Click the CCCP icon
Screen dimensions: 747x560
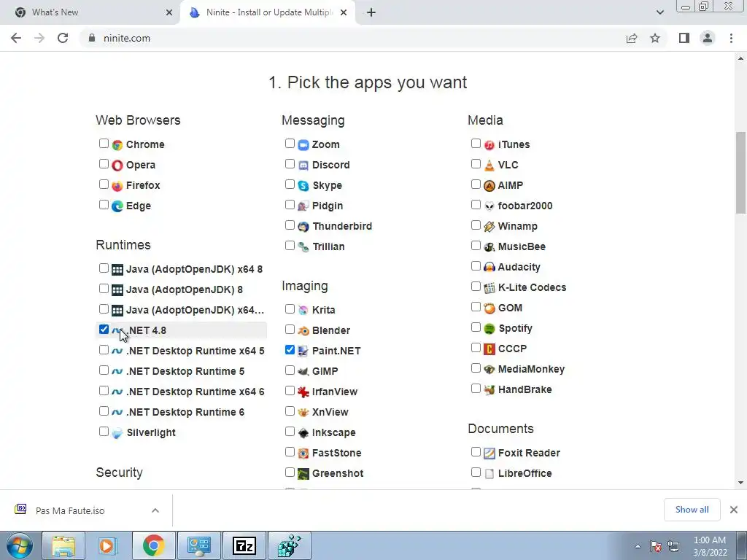pyautogui.click(x=489, y=349)
